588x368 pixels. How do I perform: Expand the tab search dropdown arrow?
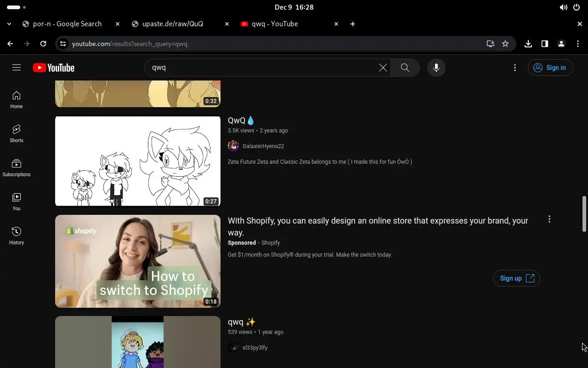[9, 24]
